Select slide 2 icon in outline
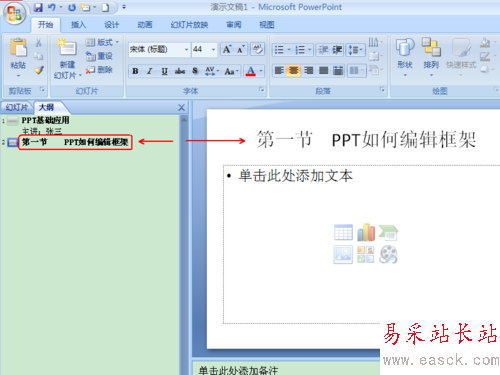 [x=13, y=142]
